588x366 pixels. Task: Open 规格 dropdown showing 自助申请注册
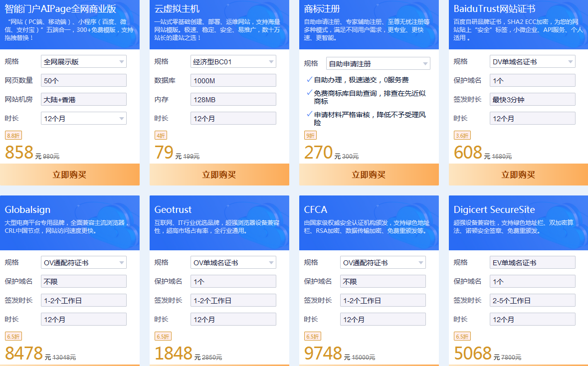point(378,64)
